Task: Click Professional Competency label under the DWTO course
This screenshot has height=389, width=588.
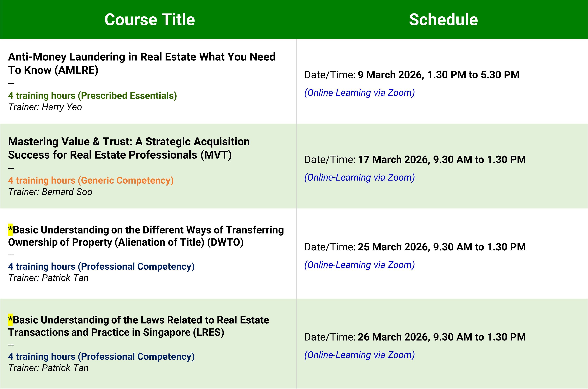Action: coord(101,266)
